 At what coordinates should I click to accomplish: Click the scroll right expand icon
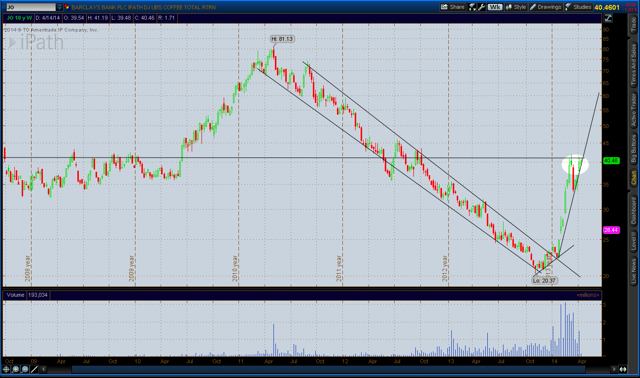pos(623,369)
